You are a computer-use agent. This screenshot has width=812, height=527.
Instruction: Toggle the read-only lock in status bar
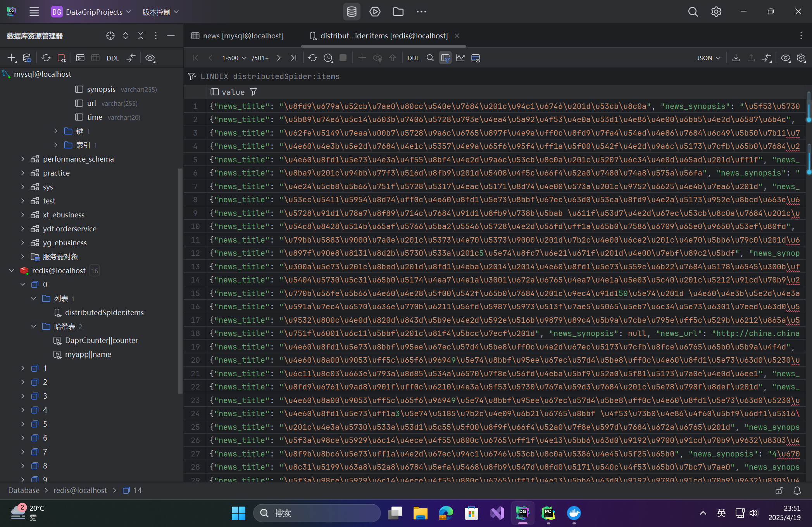click(x=779, y=491)
